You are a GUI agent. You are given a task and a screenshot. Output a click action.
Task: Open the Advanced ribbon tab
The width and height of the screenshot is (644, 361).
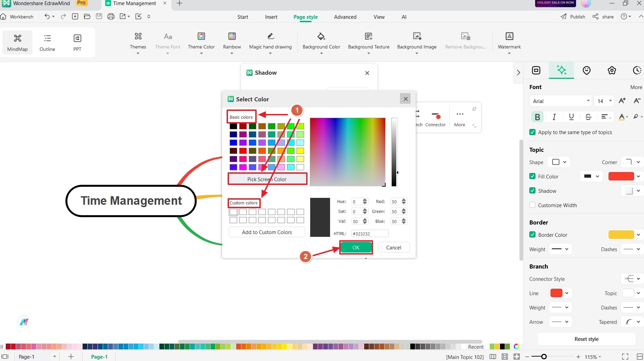(x=345, y=17)
